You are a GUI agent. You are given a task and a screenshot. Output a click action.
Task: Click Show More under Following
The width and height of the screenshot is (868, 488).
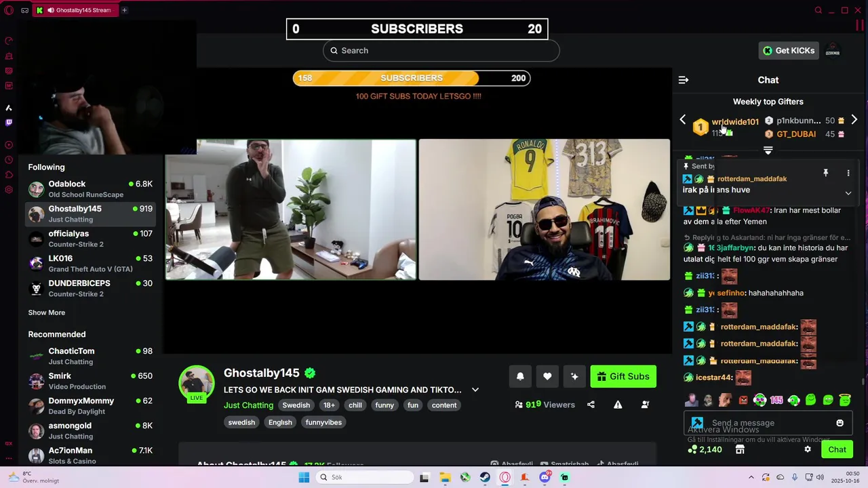pos(47,312)
